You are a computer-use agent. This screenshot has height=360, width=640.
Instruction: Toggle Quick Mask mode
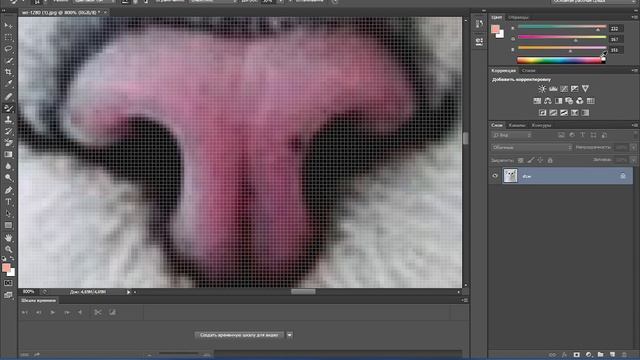click(8, 283)
